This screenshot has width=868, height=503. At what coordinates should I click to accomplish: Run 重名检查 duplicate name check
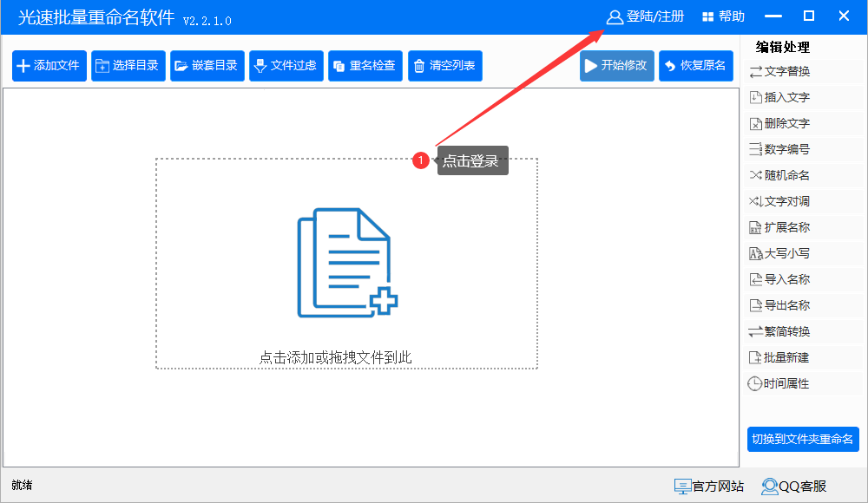point(365,66)
